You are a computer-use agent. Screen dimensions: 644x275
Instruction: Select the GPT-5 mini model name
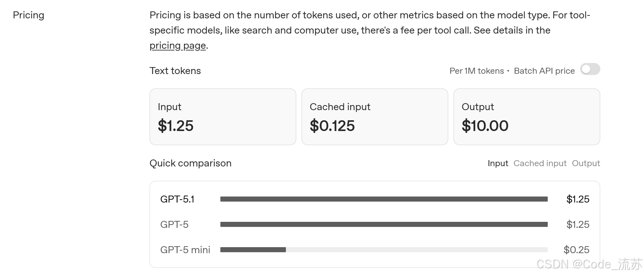coord(185,250)
